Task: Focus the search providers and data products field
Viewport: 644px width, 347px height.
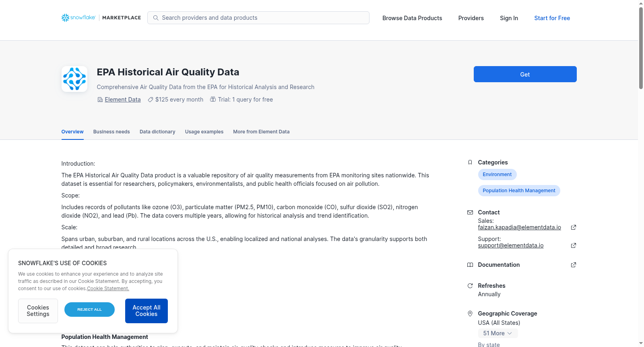Action: (x=258, y=18)
